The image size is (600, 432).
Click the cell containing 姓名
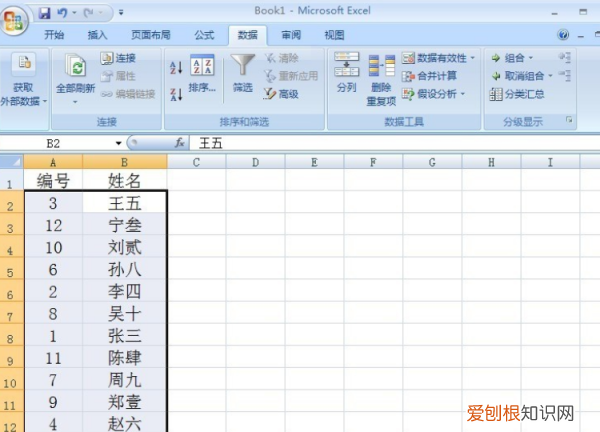click(125, 180)
